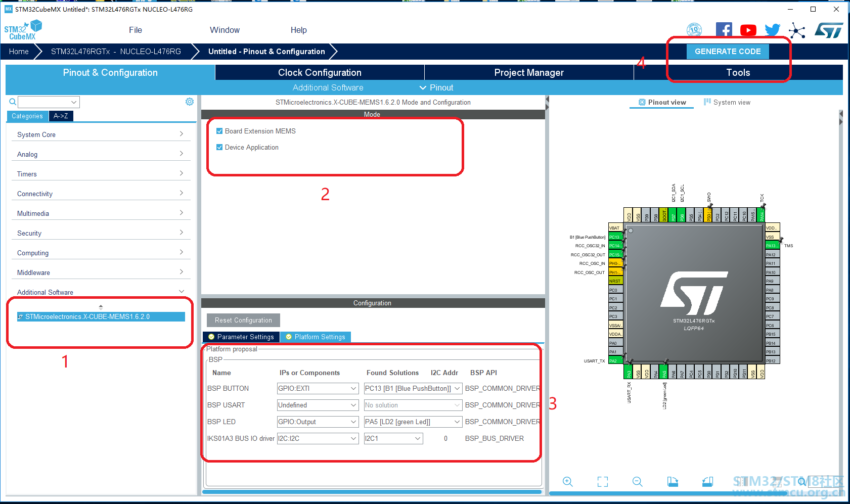The image size is (850, 504).
Task: Switch to A->Z sorting tab
Action: 61,116
